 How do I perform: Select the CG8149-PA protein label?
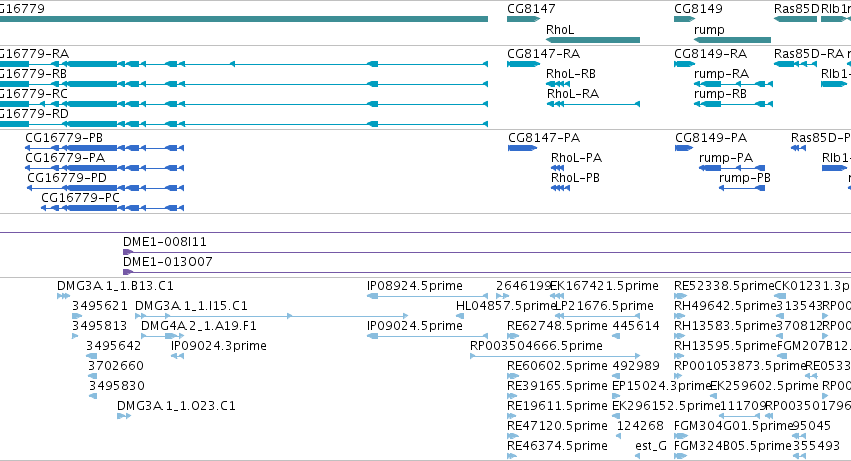click(711, 138)
